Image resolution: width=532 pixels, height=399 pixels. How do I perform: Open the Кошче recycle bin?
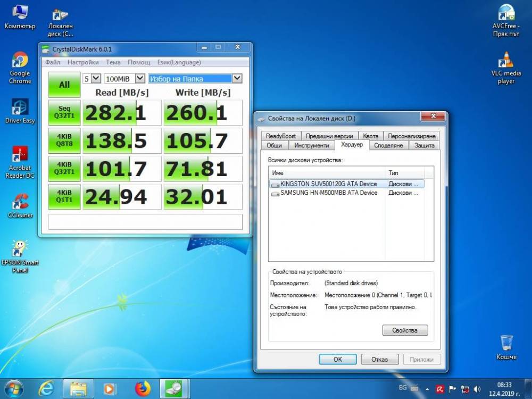[506, 347]
